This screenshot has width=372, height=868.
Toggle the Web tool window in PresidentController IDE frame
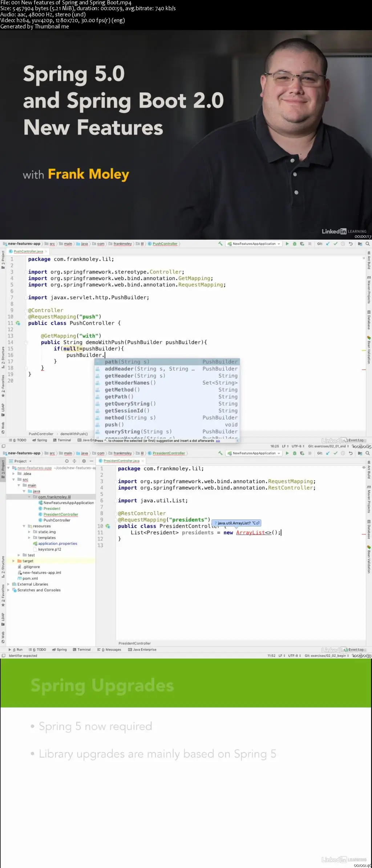tap(3, 637)
